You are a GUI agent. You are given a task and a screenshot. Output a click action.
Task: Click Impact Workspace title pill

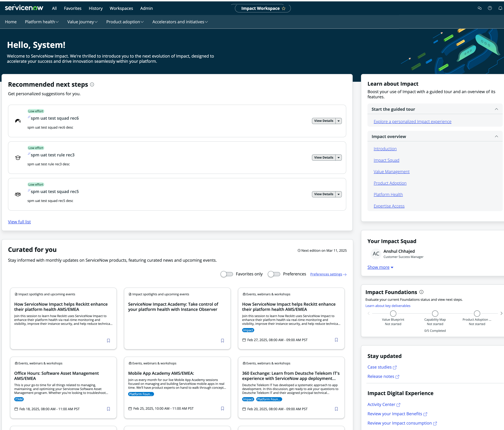(263, 8)
